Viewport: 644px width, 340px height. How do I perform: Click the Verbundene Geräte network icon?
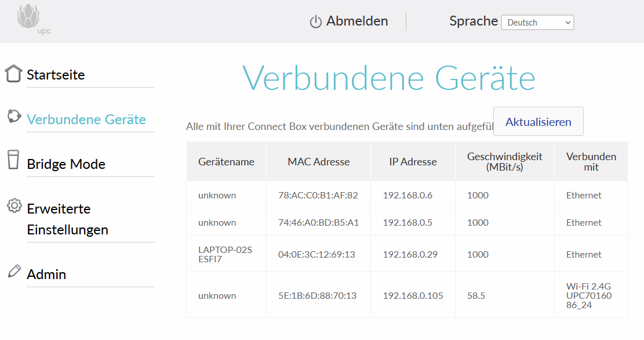click(x=14, y=117)
